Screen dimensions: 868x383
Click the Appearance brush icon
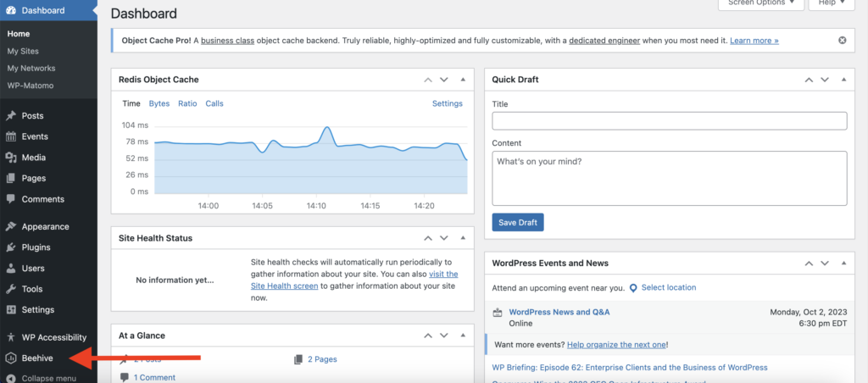pyautogui.click(x=10, y=226)
